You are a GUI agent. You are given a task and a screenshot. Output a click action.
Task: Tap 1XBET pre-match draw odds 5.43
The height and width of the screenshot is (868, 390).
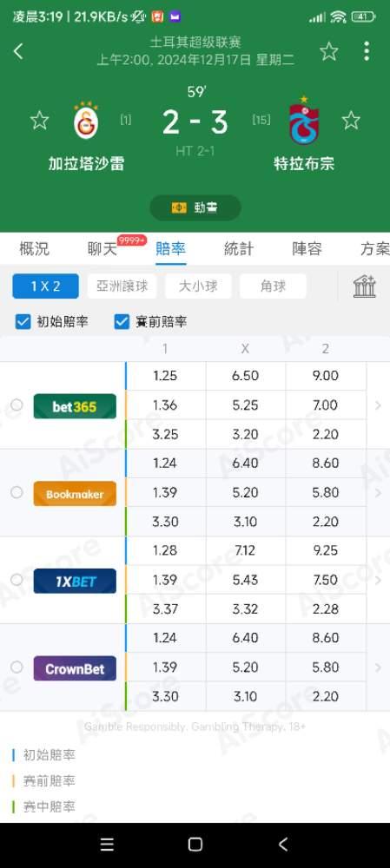[246, 580]
